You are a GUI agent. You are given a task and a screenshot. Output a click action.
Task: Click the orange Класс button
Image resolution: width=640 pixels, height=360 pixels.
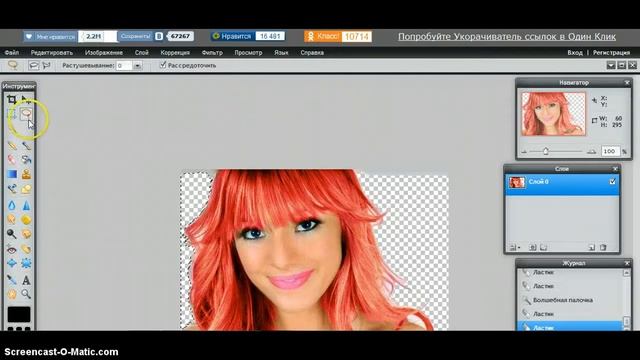pos(322,37)
